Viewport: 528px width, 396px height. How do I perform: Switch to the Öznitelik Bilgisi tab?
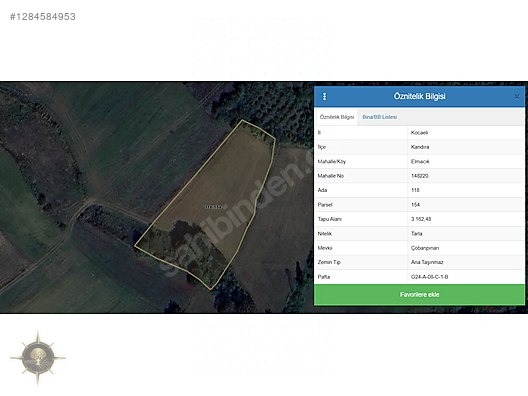click(x=336, y=117)
